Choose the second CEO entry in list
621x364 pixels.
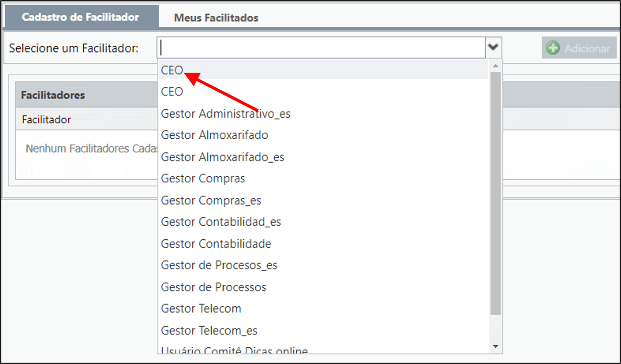(323, 92)
